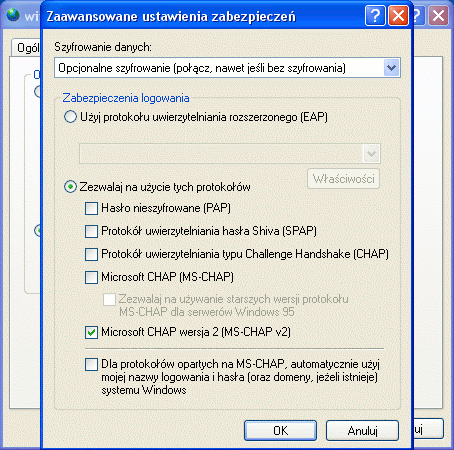Enable Hasło nieszyfrowane (PAP) checkbox
The image size is (454, 450).
coord(91,208)
